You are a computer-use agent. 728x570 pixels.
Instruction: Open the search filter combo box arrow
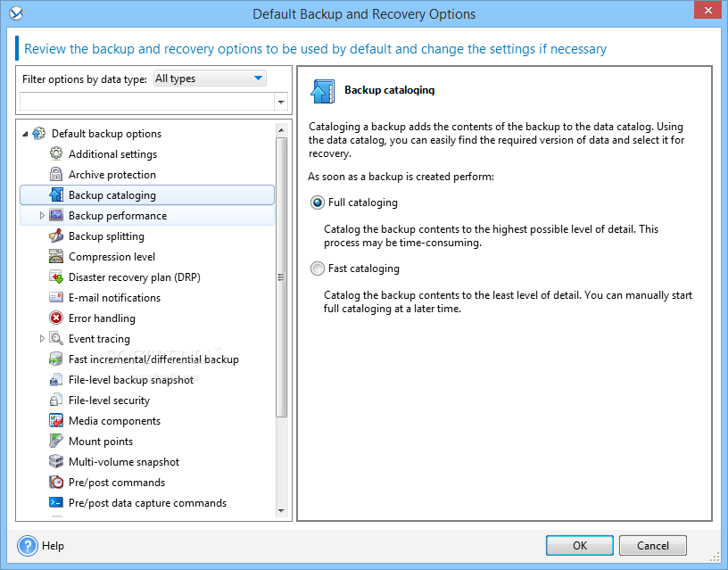point(281,102)
